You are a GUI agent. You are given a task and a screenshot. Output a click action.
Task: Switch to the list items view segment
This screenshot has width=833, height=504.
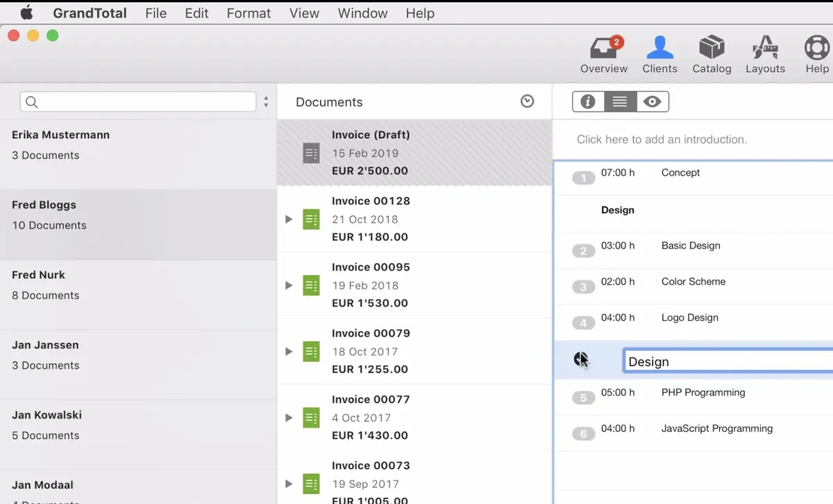pos(620,102)
